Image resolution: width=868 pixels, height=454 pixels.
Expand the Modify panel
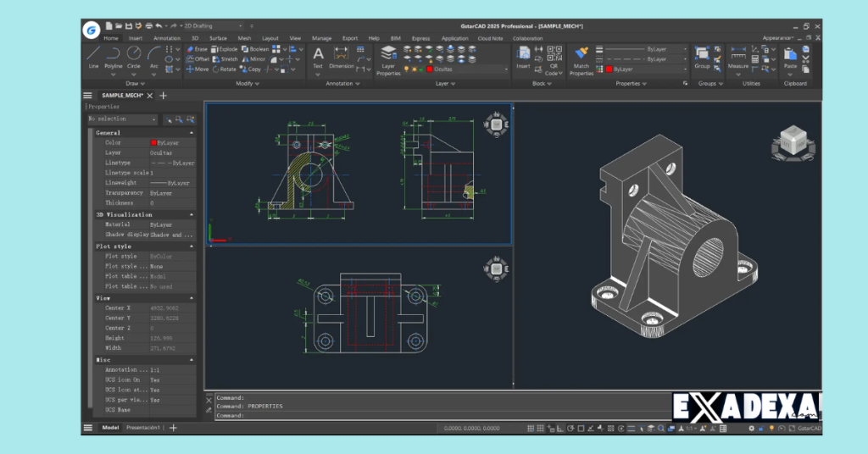click(x=248, y=84)
